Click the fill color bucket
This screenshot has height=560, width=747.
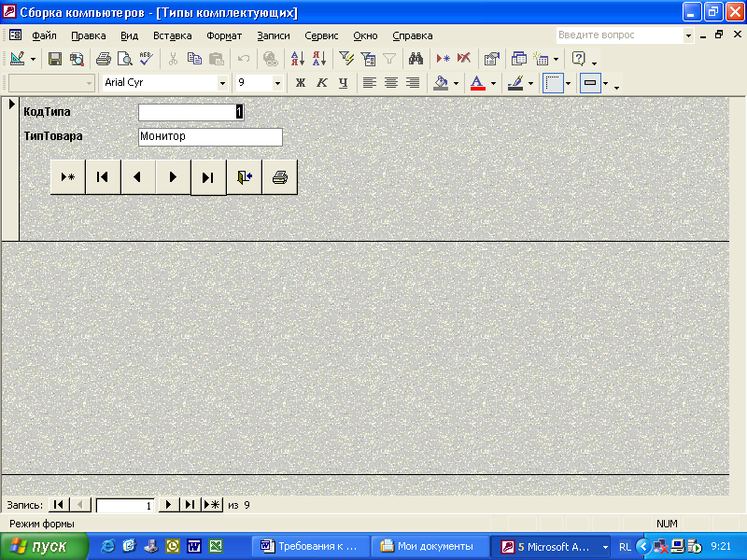pos(441,83)
